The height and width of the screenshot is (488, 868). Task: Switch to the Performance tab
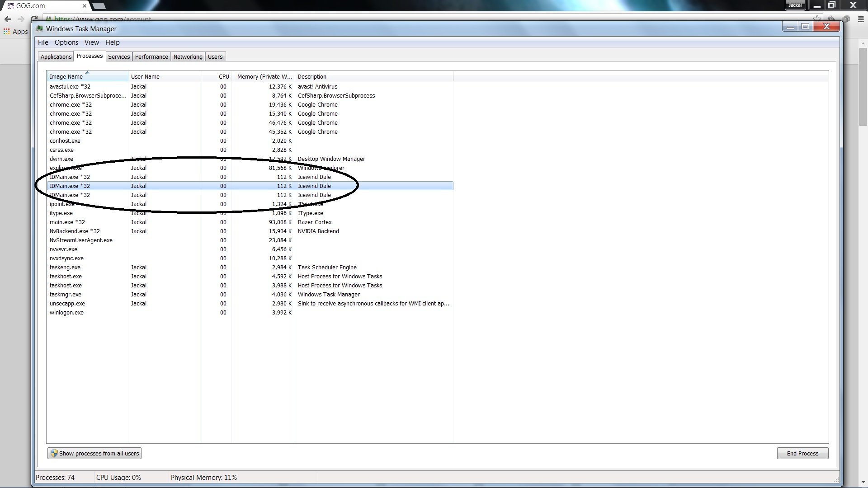tap(151, 57)
